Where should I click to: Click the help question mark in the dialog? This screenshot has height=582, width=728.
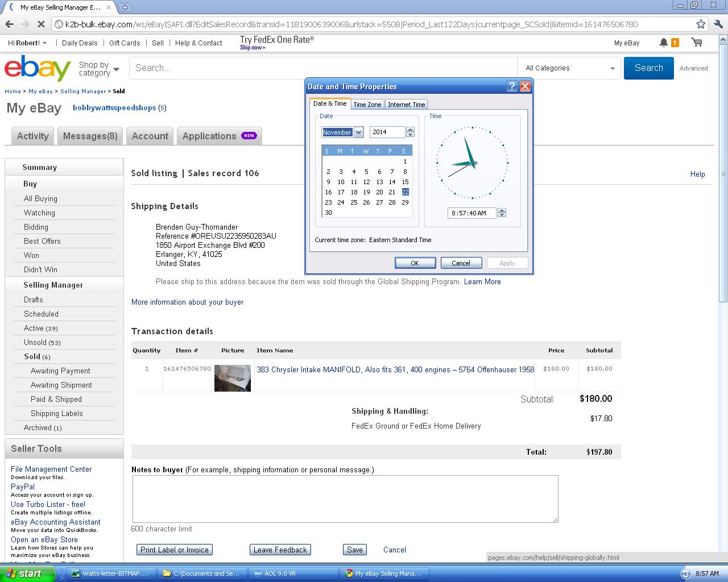coord(512,86)
